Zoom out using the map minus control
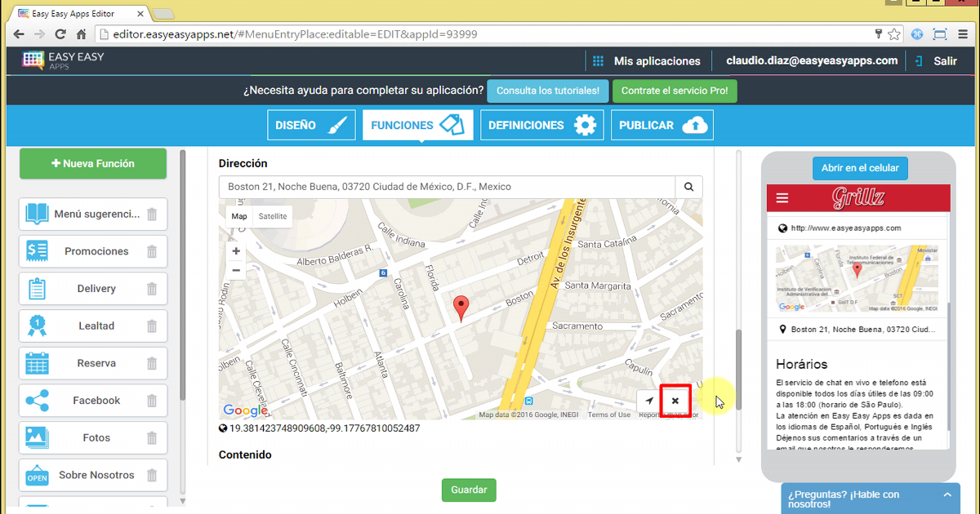The width and height of the screenshot is (980, 514). coord(235,268)
